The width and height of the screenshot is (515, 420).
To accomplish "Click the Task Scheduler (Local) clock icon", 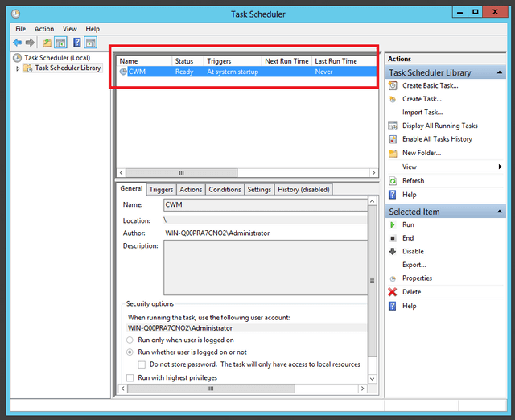I will point(17,58).
